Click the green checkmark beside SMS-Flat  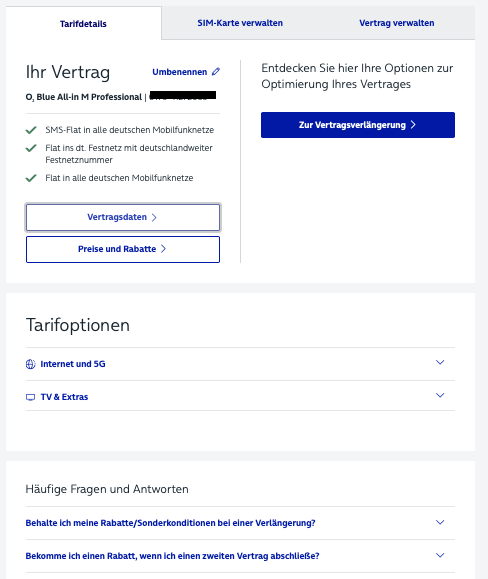pos(31,130)
